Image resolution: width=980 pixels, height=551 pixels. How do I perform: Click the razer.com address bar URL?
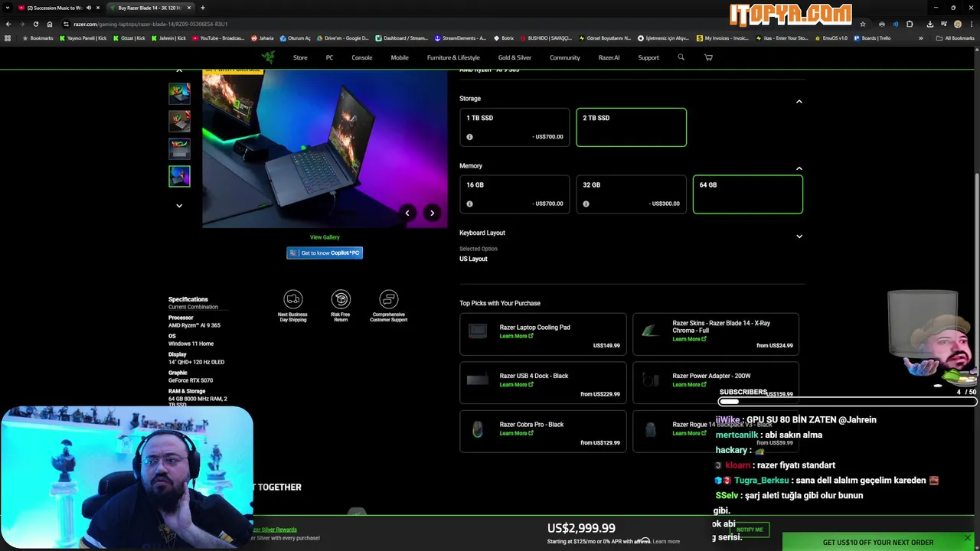pyautogui.click(x=150, y=24)
